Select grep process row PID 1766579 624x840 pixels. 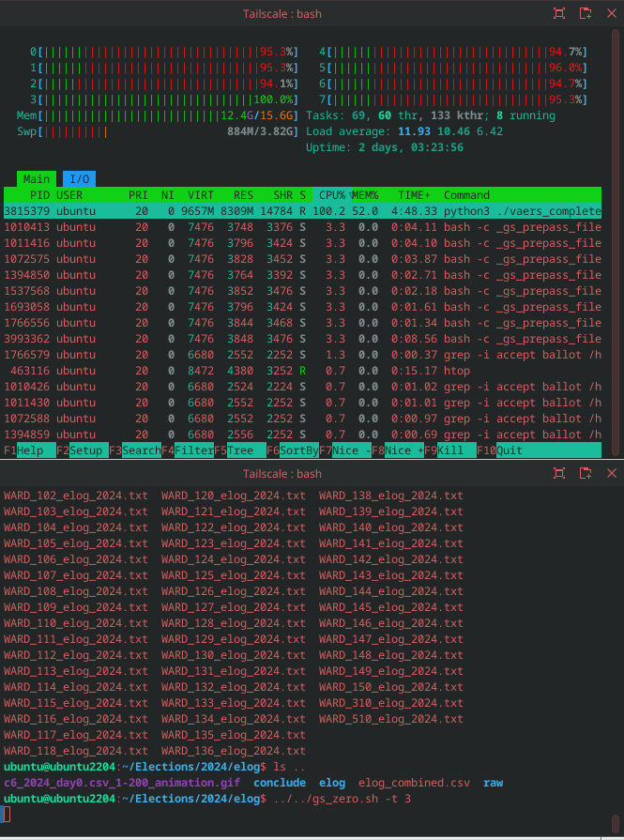point(302,355)
